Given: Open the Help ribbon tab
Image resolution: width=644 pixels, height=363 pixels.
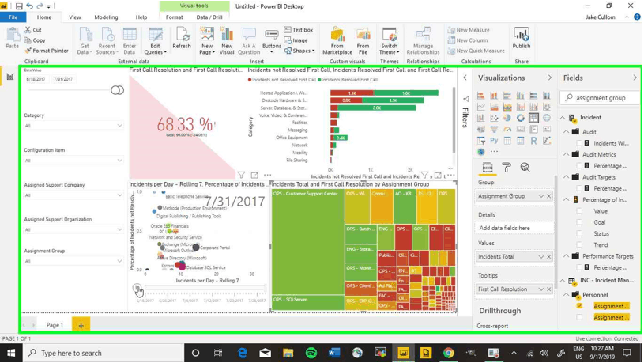Looking at the screenshot, I should (x=141, y=17).
